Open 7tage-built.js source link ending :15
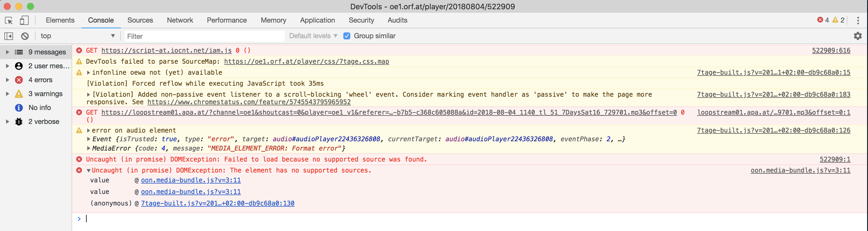Viewport: 868px width, 231px height. [774, 72]
